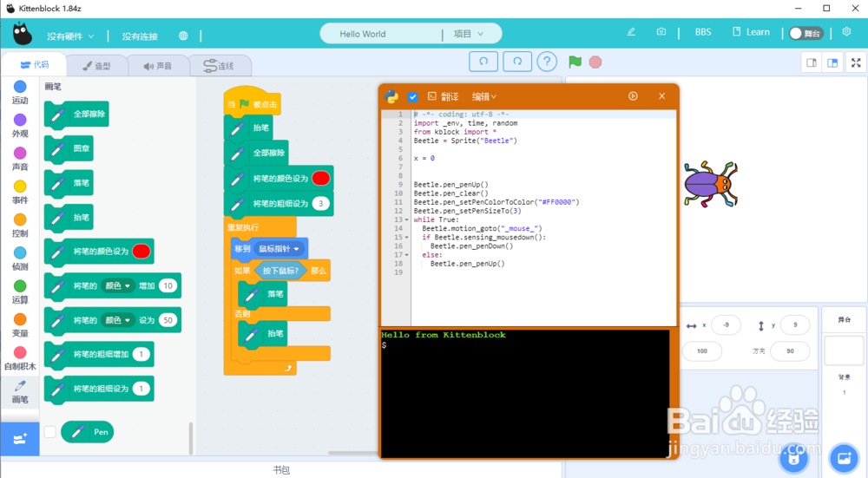Expand the 没有硬件 hardware dropdown
The width and height of the screenshot is (868, 478).
[x=70, y=36]
